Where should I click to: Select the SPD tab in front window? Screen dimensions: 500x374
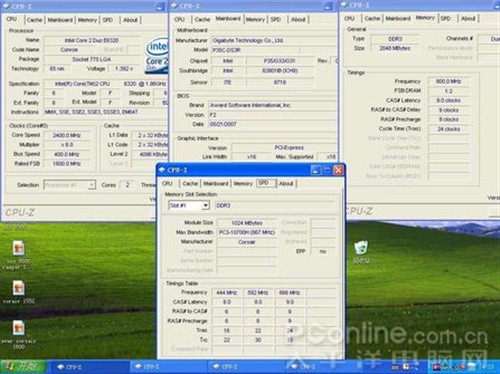click(266, 183)
